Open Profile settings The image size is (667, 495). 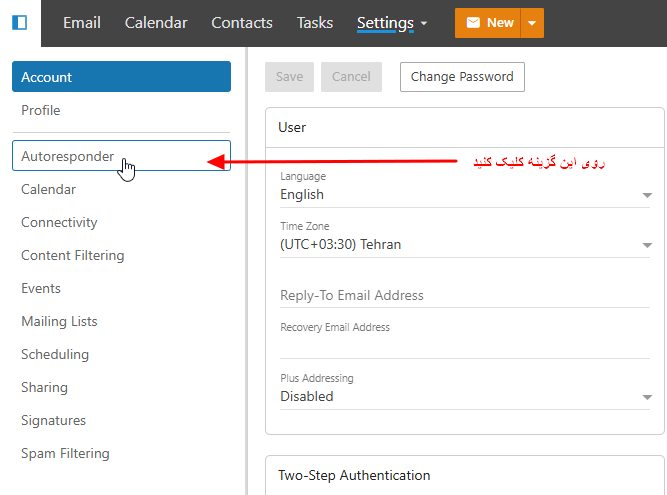click(122, 110)
